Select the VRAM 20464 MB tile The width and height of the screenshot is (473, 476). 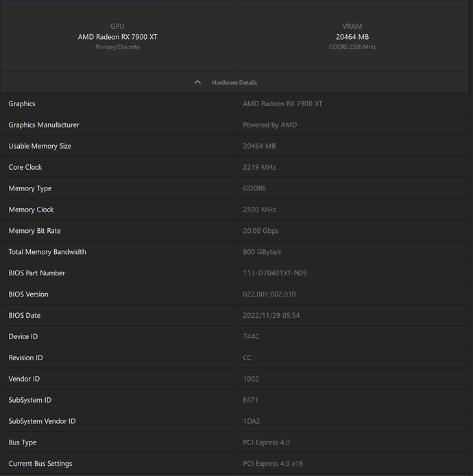[352, 36]
